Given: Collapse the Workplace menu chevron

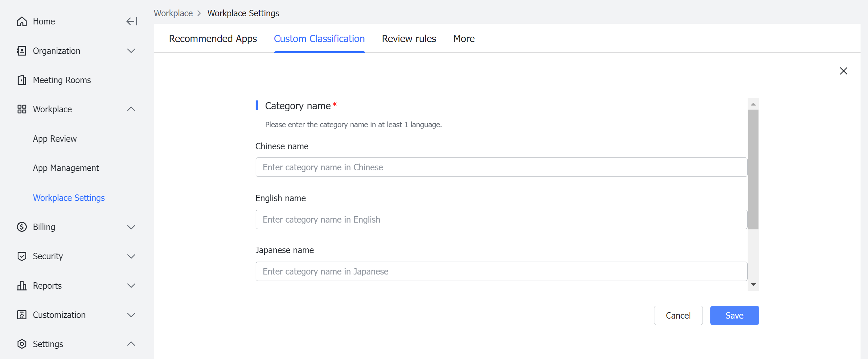Looking at the screenshot, I should point(131,109).
